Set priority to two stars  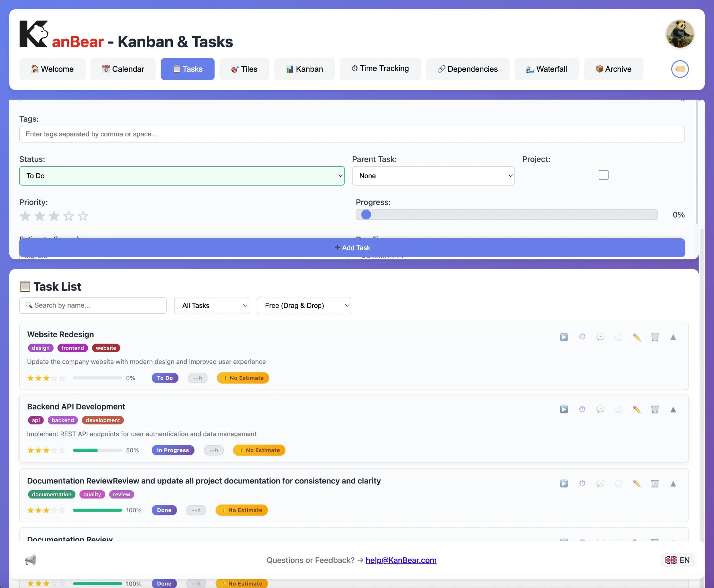point(40,216)
